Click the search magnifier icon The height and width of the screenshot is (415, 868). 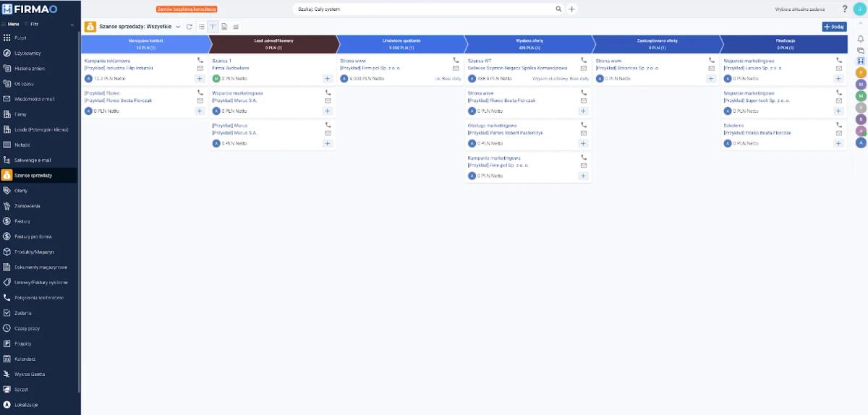(558, 9)
